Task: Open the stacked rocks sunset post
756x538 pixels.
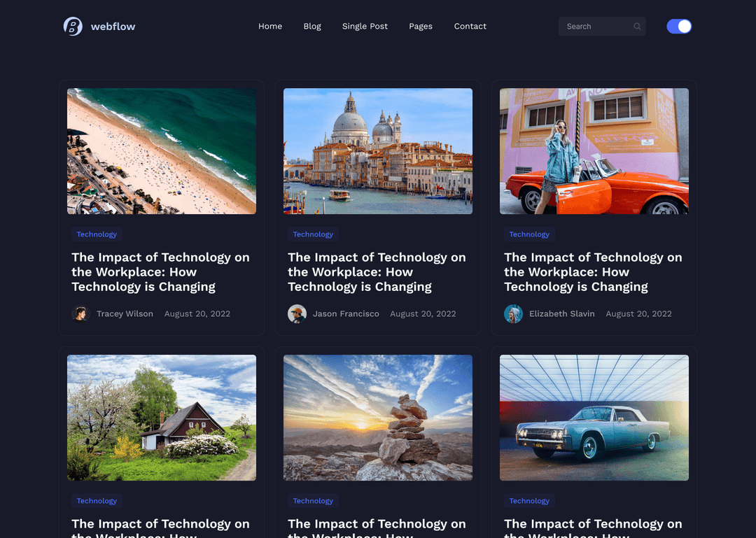Action: click(x=378, y=418)
